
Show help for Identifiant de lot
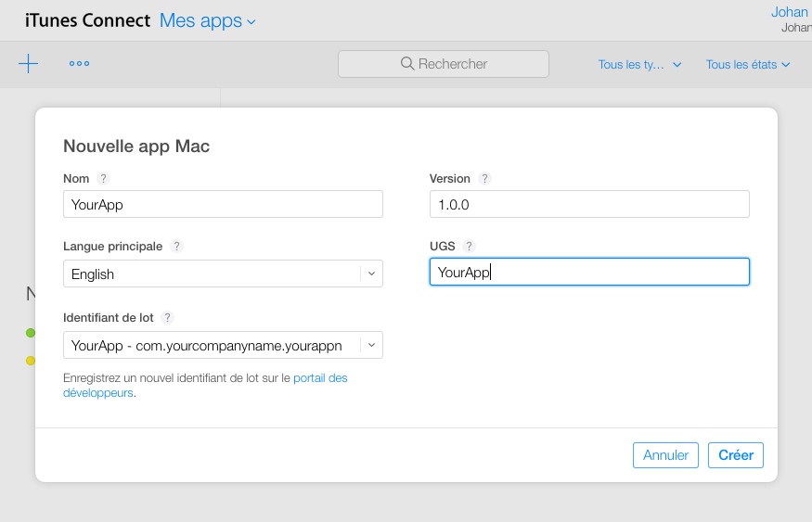[167, 318]
